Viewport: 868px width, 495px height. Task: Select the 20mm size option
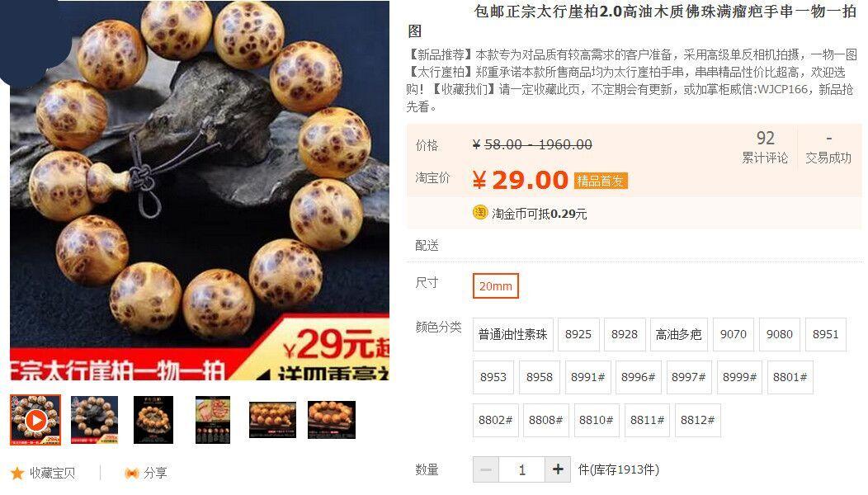click(495, 286)
